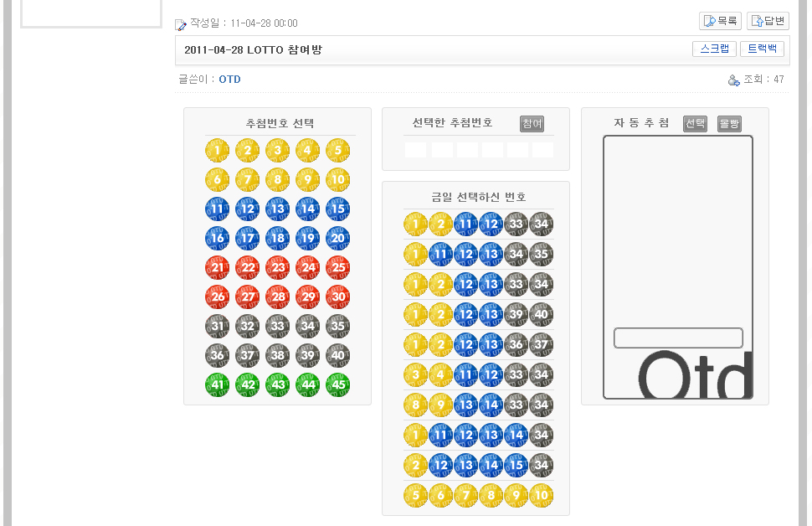Pick ball number 7 in selection grid

[x=247, y=180]
